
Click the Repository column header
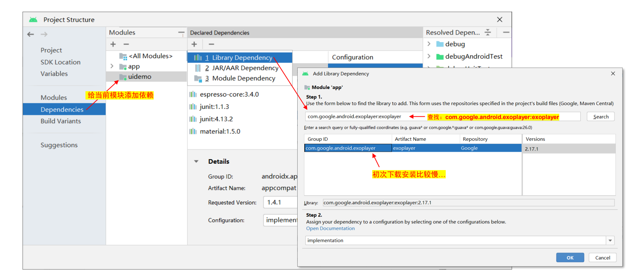click(491, 139)
